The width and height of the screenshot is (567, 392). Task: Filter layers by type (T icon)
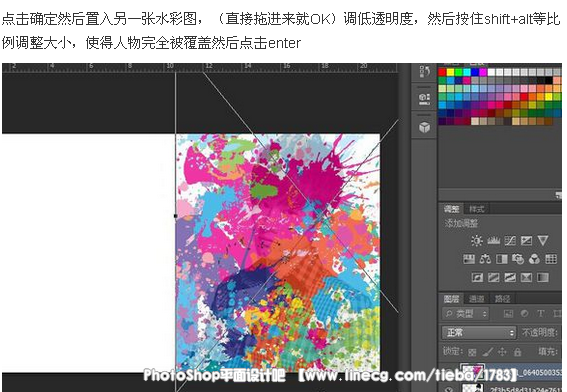(x=540, y=314)
